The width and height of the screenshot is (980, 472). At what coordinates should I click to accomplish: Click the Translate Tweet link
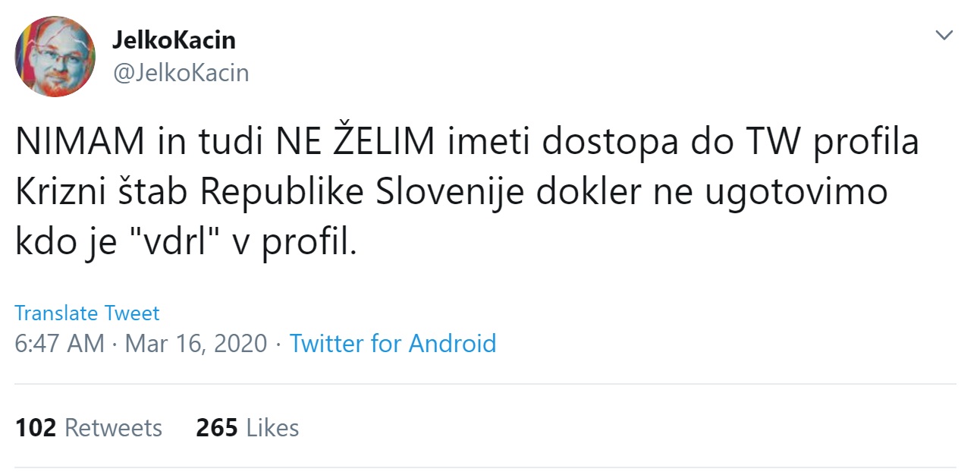(x=87, y=313)
